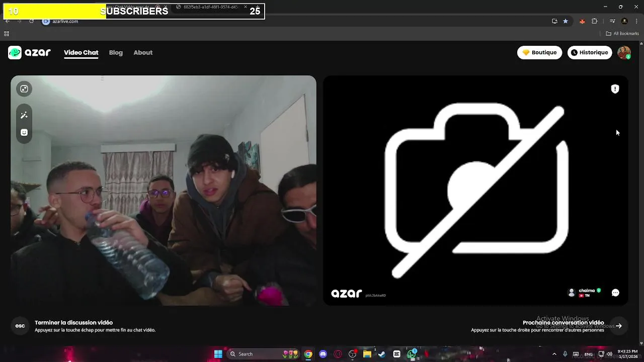644x362 pixels.
Task: Open the Chrome media controls icon
Action: (612, 21)
